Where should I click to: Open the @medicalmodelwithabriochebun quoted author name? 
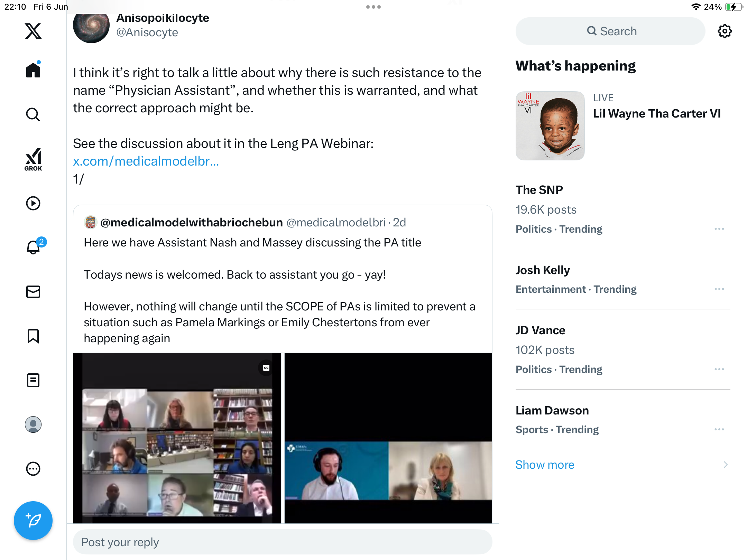pyautogui.click(x=192, y=223)
